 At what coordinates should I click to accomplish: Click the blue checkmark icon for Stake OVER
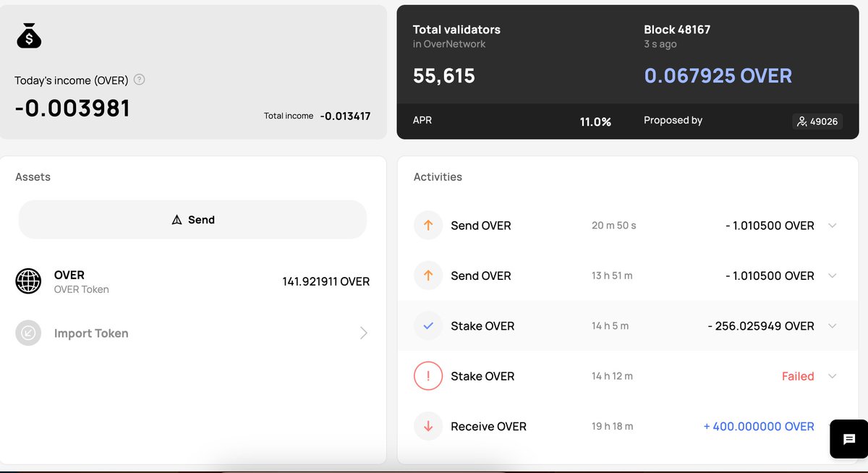pos(428,326)
